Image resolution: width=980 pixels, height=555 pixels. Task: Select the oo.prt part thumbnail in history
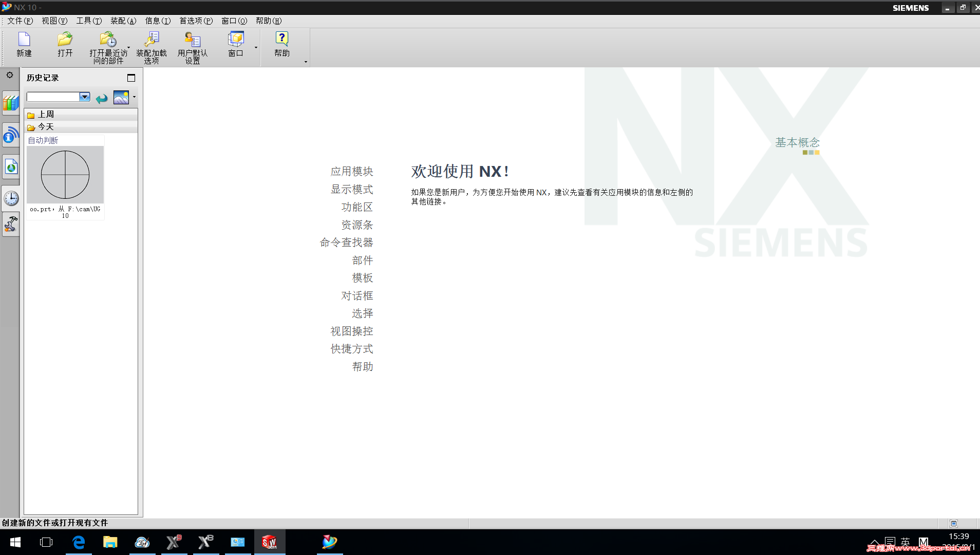click(65, 175)
